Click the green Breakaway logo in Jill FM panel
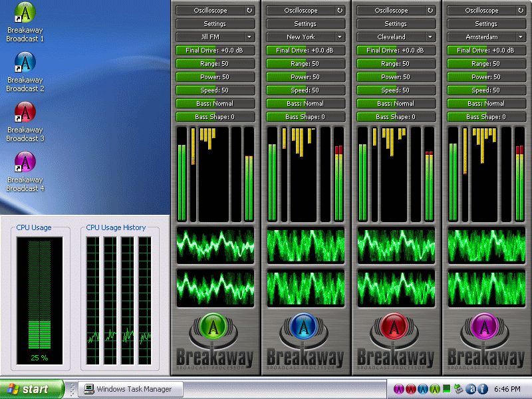 pos(213,327)
